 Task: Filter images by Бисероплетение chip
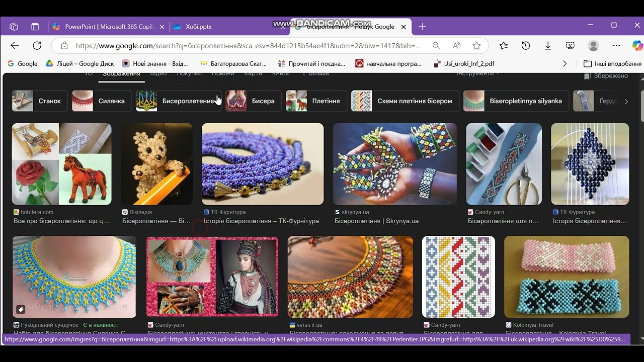[179, 101]
